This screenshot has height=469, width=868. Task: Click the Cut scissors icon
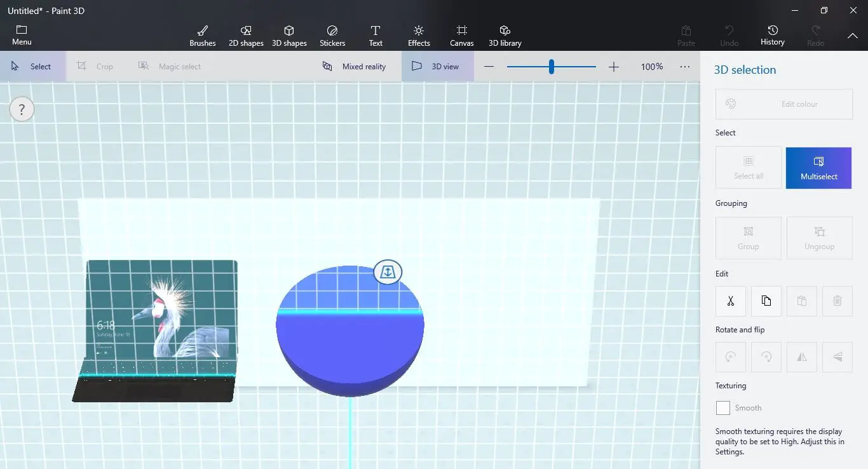[x=731, y=301]
